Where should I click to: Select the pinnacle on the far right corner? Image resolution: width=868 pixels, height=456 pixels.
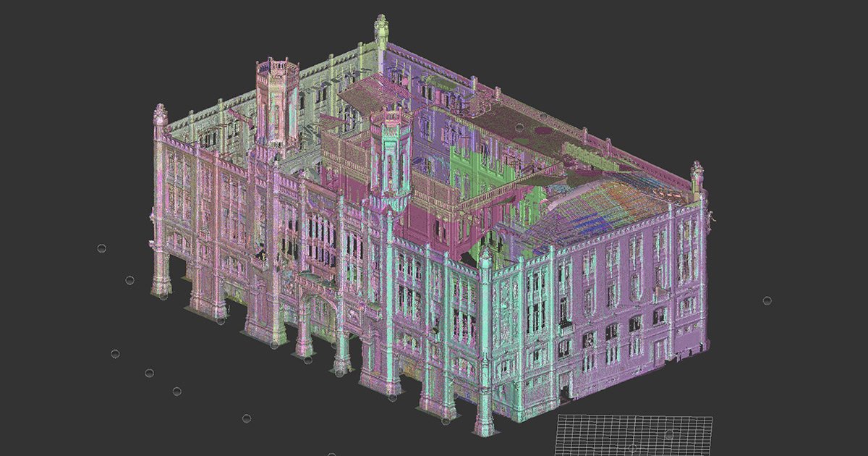click(x=697, y=177)
